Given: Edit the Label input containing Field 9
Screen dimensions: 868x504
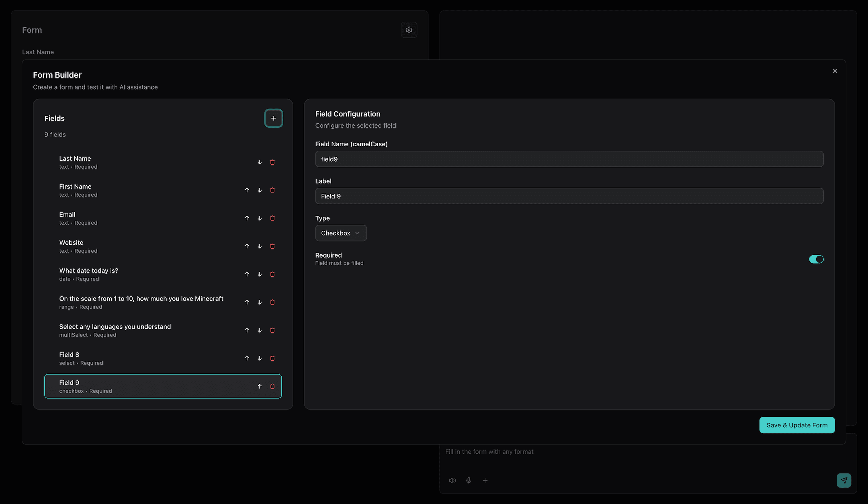Looking at the screenshot, I should [569, 196].
